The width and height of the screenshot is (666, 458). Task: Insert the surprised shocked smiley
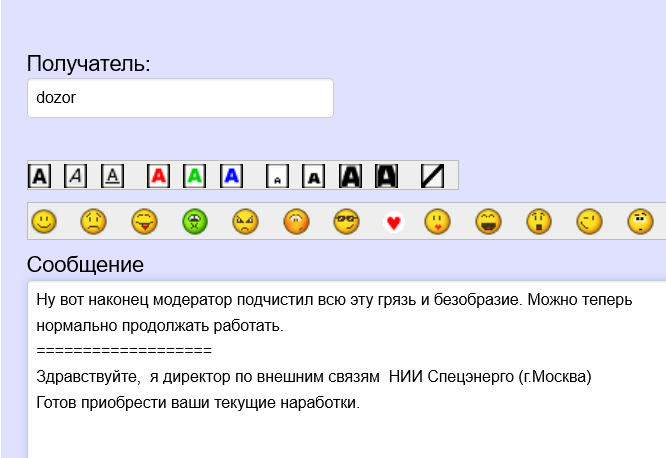[539, 221]
